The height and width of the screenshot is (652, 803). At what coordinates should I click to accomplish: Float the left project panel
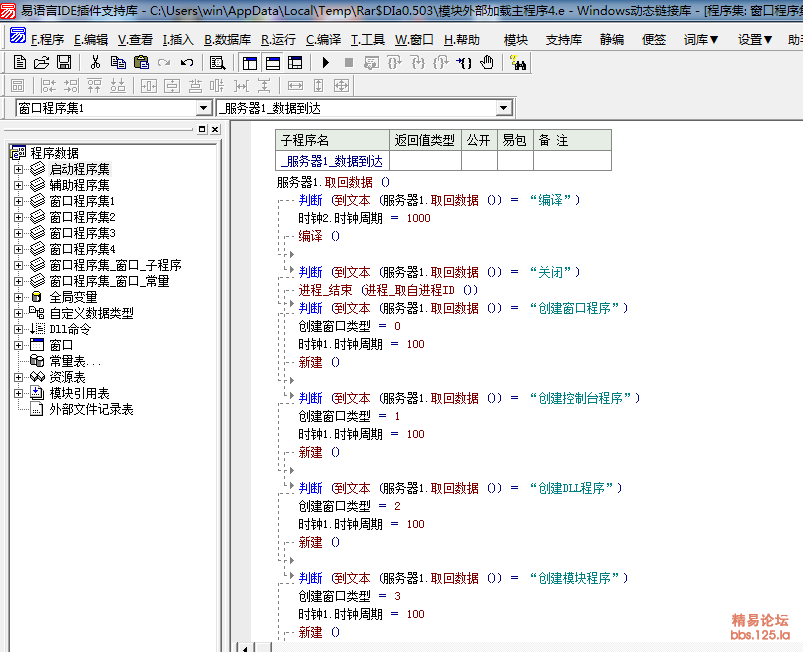coord(202,130)
